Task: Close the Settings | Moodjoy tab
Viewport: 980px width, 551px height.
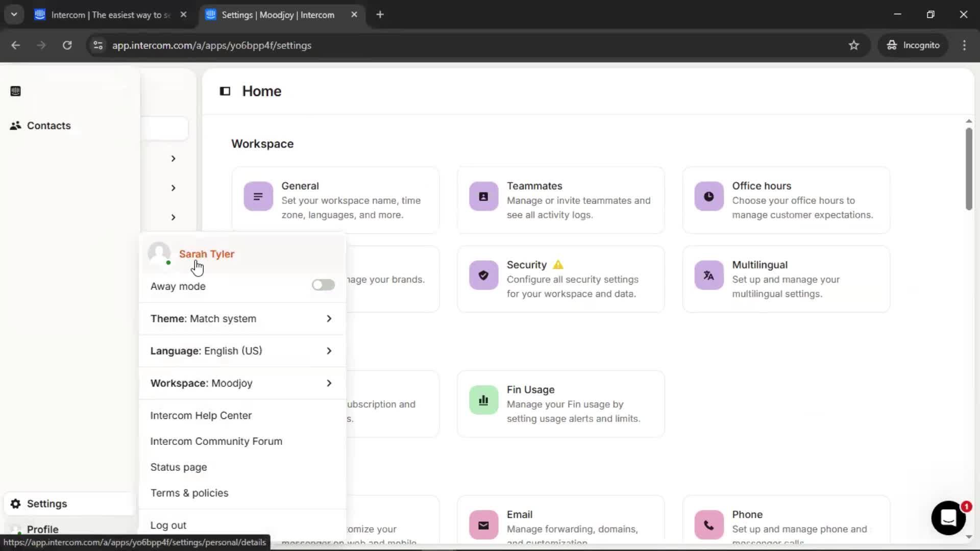Action: [354, 15]
